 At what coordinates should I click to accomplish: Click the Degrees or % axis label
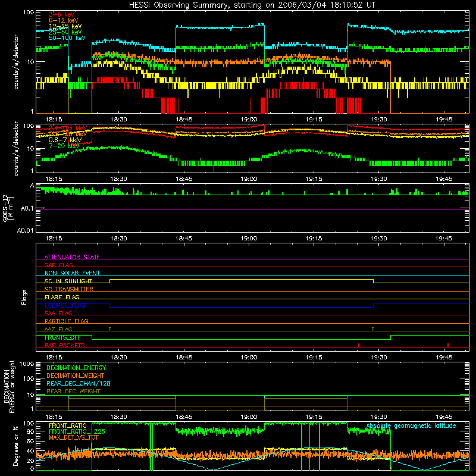pyautogui.click(x=15, y=446)
